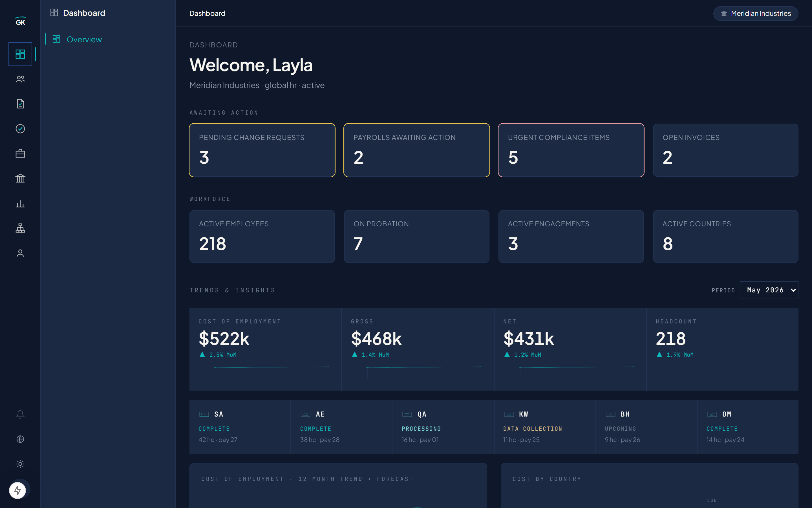Open the Open Invoices card

point(725,150)
